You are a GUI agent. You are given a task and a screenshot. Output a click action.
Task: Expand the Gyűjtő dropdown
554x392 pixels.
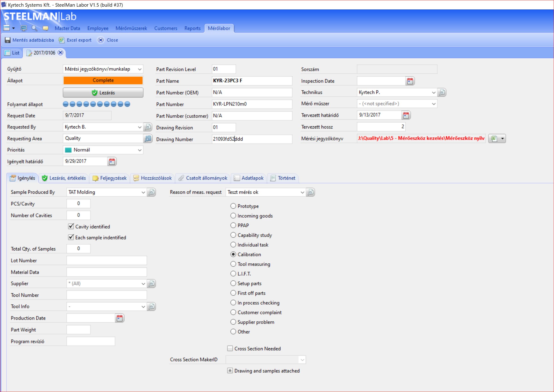point(139,69)
